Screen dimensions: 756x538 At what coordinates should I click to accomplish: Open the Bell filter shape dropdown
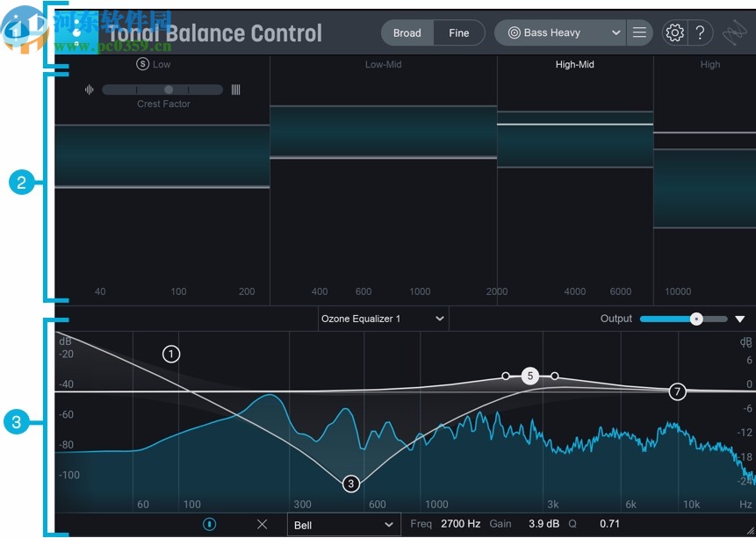342,524
